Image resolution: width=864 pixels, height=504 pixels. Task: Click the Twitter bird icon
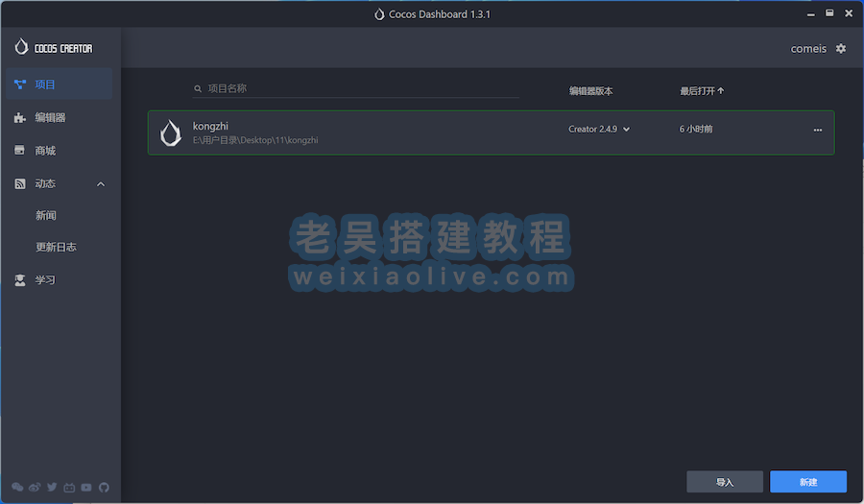point(52,488)
